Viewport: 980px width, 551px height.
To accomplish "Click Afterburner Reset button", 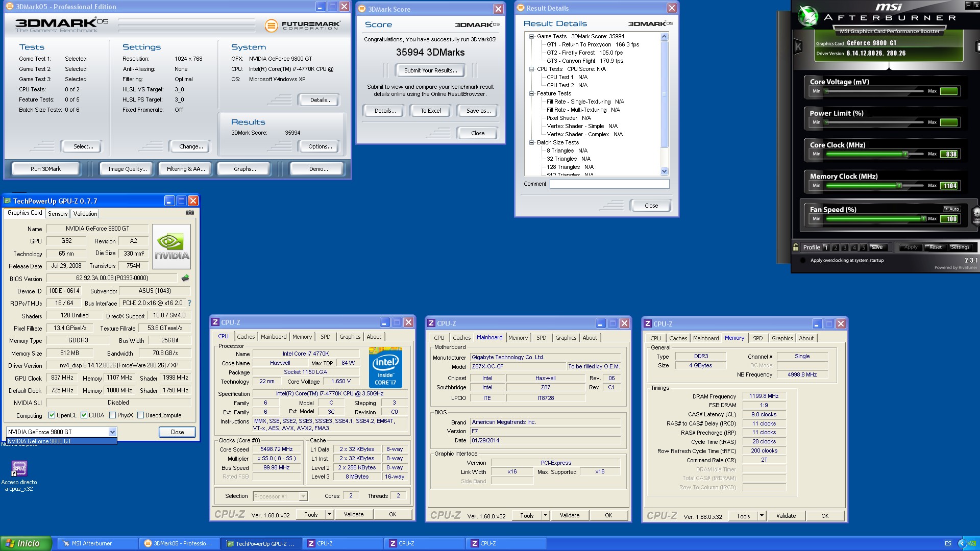I will 935,247.
